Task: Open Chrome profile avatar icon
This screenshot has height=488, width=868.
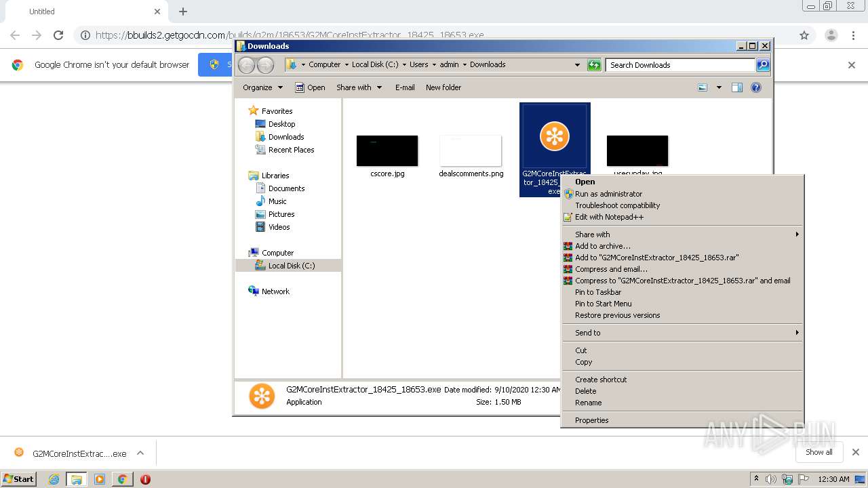Action: [831, 35]
